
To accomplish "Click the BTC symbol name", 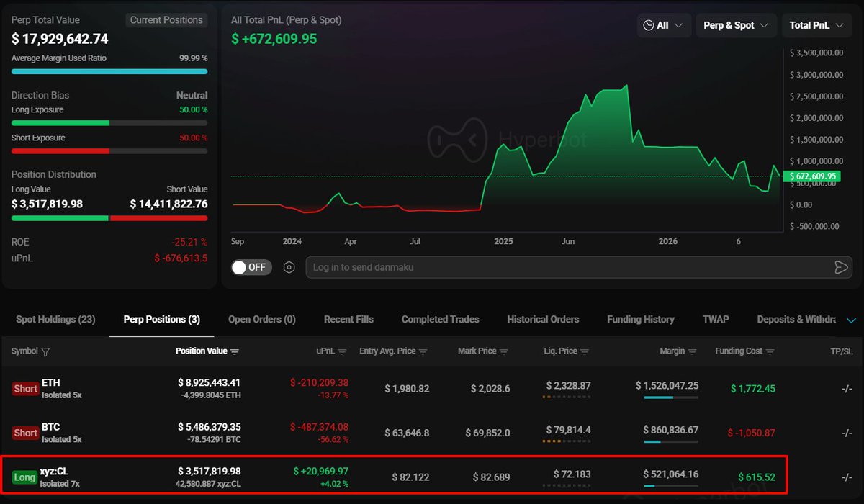I will (x=50, y=428).
